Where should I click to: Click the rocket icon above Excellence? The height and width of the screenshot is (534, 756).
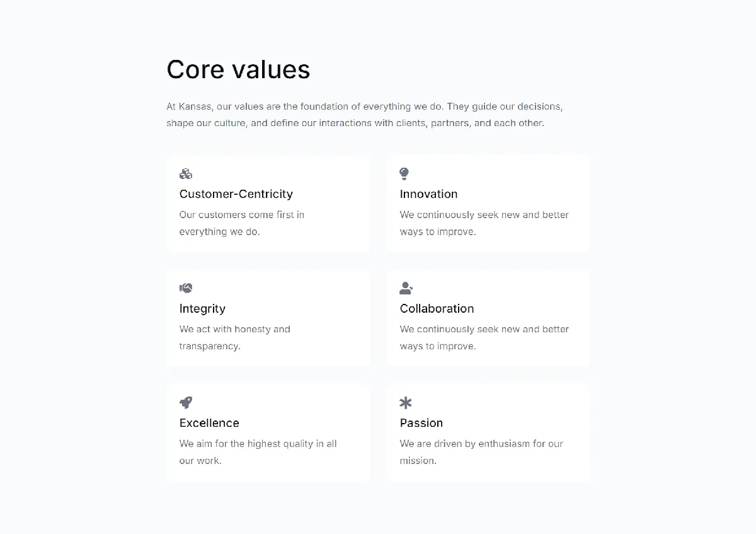(x=186, y=402)
